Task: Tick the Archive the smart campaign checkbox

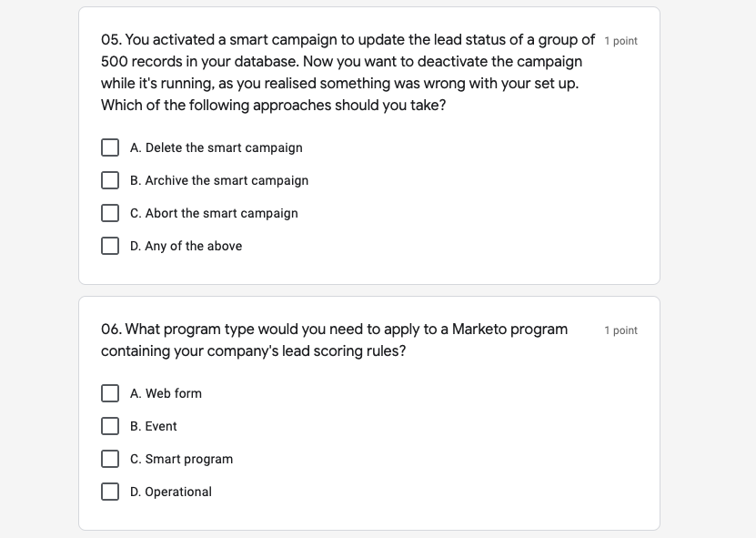Action: (110, 180)
